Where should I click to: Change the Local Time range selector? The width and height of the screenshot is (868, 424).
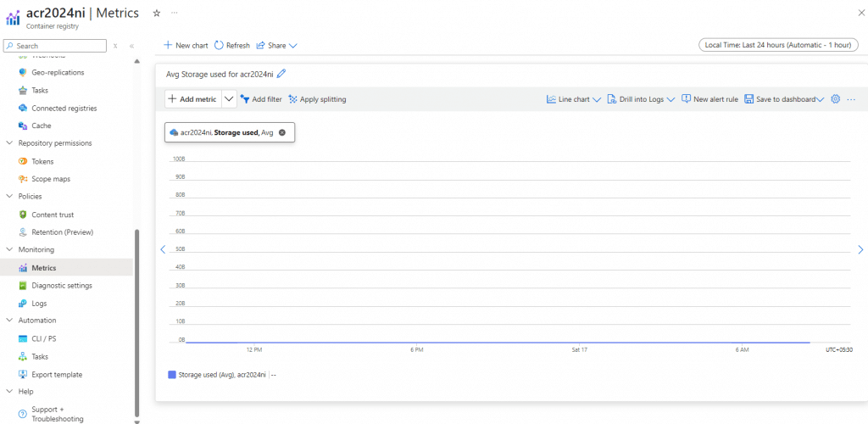pos(776,45)
